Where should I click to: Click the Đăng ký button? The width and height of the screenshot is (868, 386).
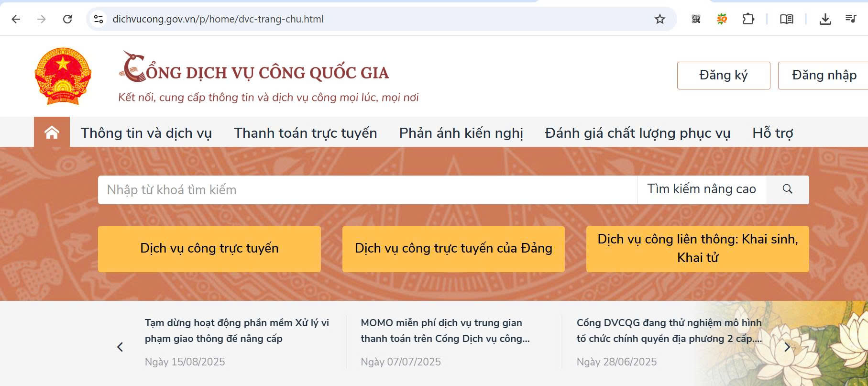723,76
